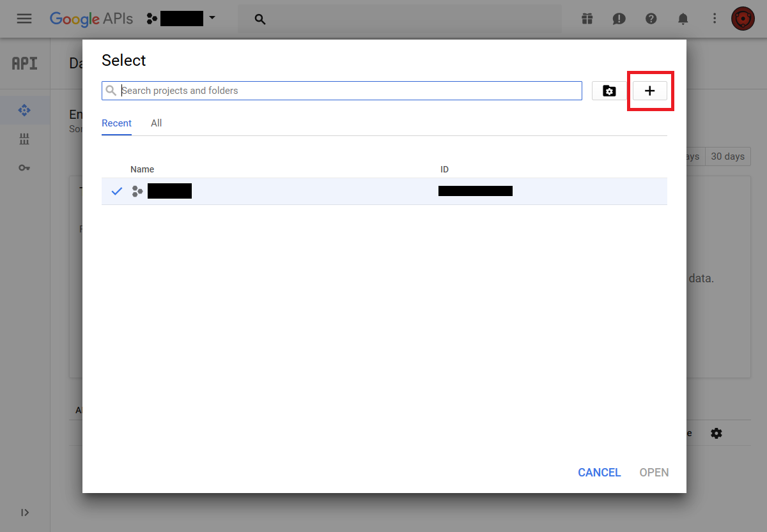This screenshot has height=532, width=767.
Task: Click the help question mark icon
Action: click(651, 19)
